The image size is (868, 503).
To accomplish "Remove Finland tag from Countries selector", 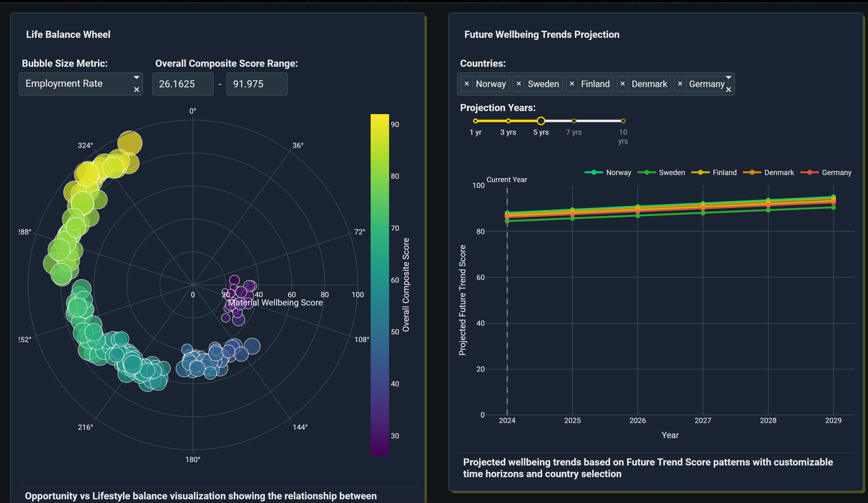I will [572, 84].
